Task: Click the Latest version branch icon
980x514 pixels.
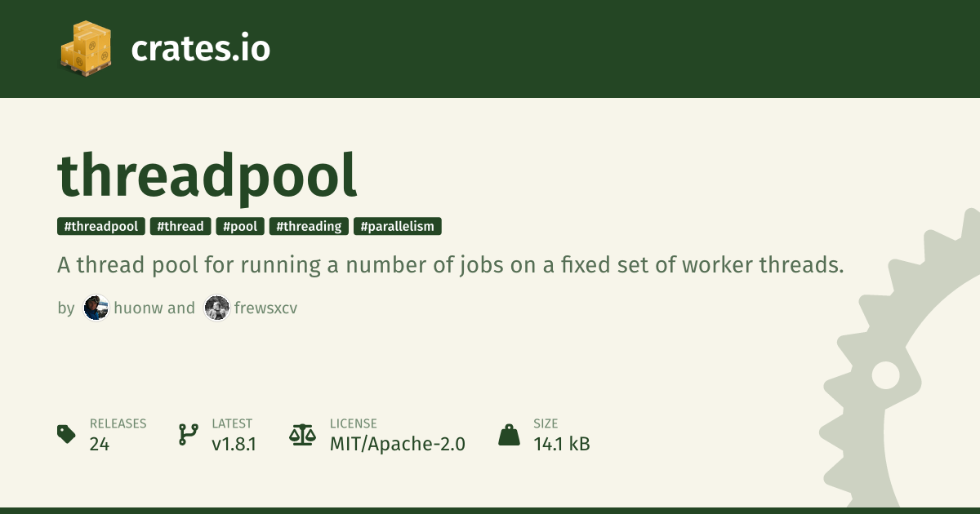Action: pos(189,434)
